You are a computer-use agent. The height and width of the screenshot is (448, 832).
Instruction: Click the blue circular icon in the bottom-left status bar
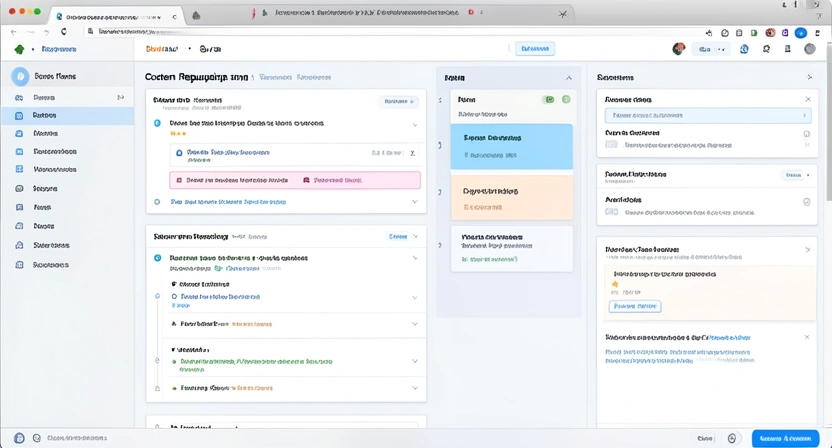click(20, 438)
